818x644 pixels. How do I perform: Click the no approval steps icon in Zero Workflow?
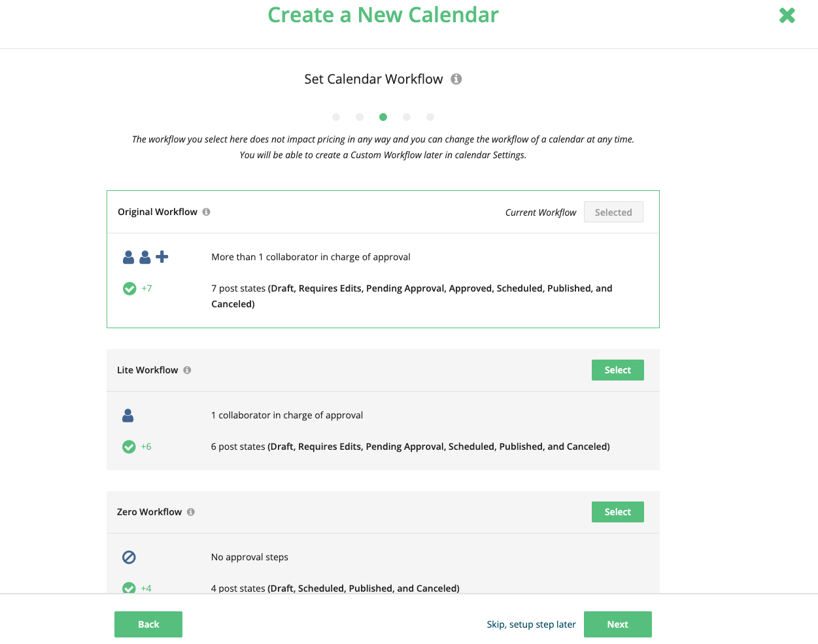pos(129,557)
